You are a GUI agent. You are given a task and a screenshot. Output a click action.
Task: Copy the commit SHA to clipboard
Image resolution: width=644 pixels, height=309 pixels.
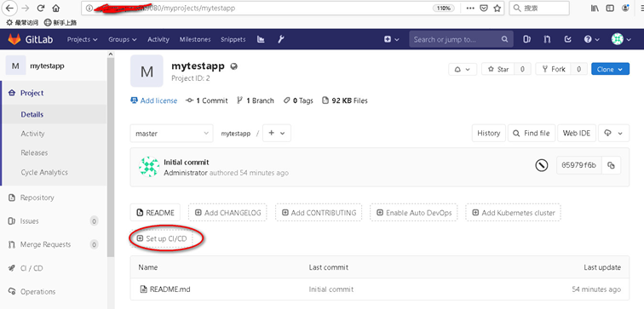[611, 166]
